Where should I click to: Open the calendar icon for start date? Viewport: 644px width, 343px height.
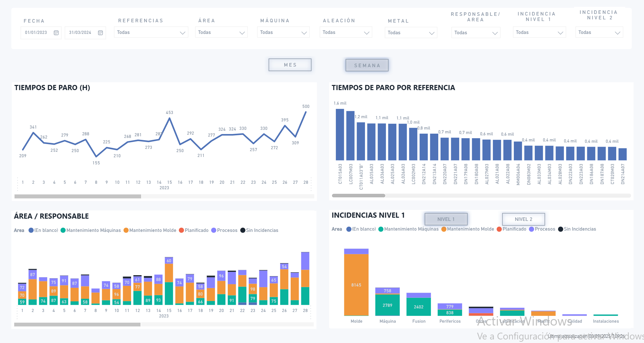(56, 33)
